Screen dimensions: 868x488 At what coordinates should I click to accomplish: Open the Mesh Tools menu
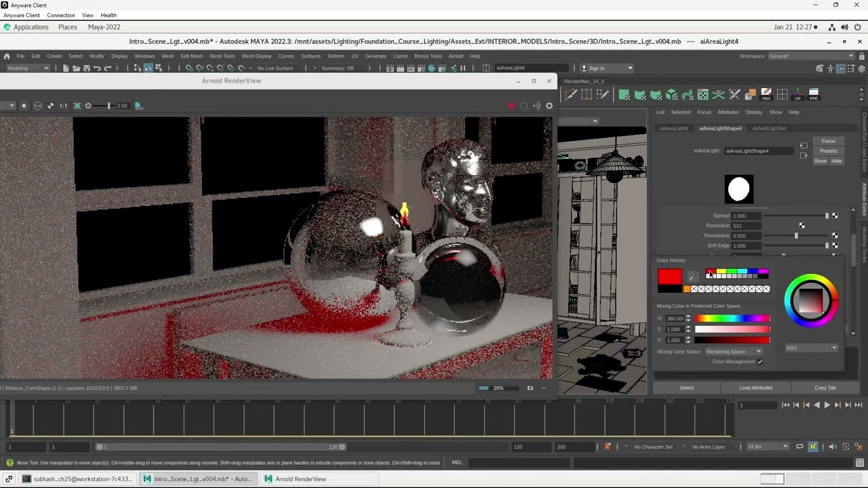tap(222, 56)
